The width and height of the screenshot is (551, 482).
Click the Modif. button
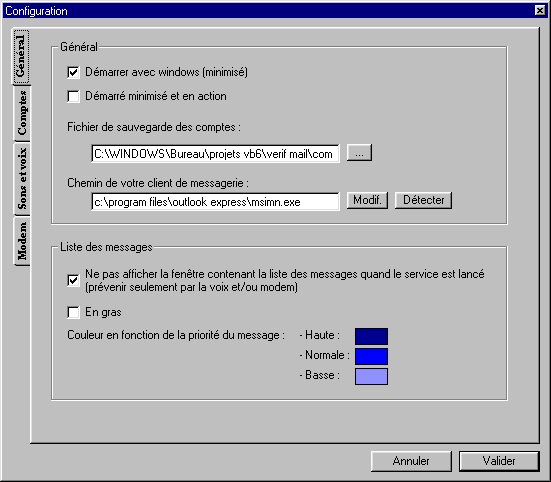click(x=367, y=200)
